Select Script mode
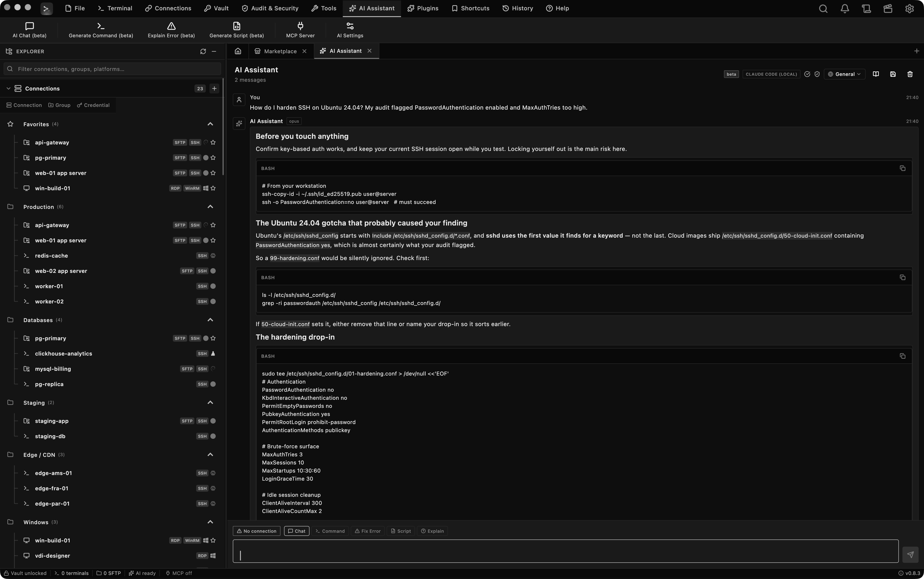The height and width of the screenshot is (579, 924). coord(401,531)
